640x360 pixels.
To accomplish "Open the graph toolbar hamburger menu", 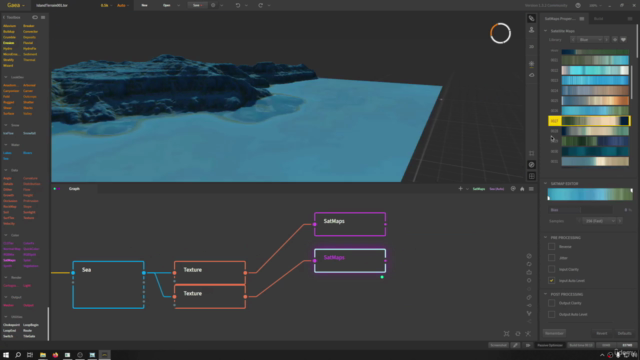I will pyautogui.click(x=531, y=189).
